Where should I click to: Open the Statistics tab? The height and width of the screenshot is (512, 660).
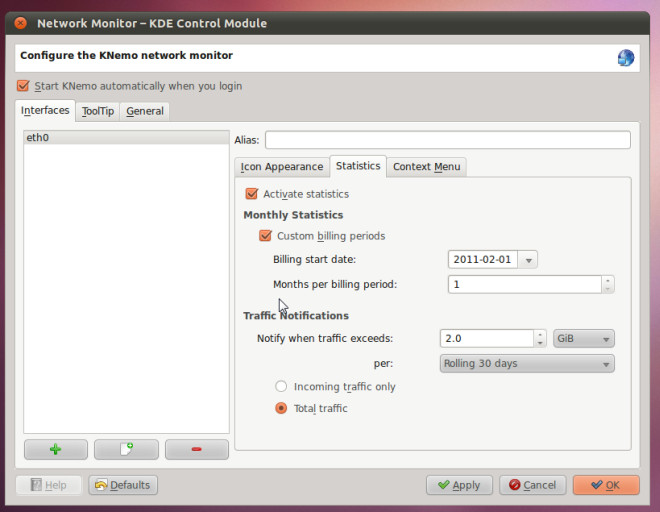pyautogui.click(x=358, y=166)
